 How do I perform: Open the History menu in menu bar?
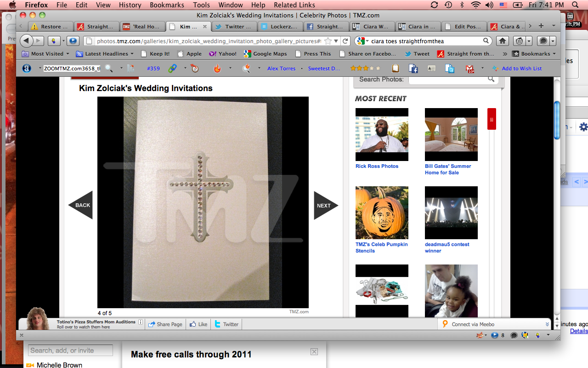click(x=130, y=5)
